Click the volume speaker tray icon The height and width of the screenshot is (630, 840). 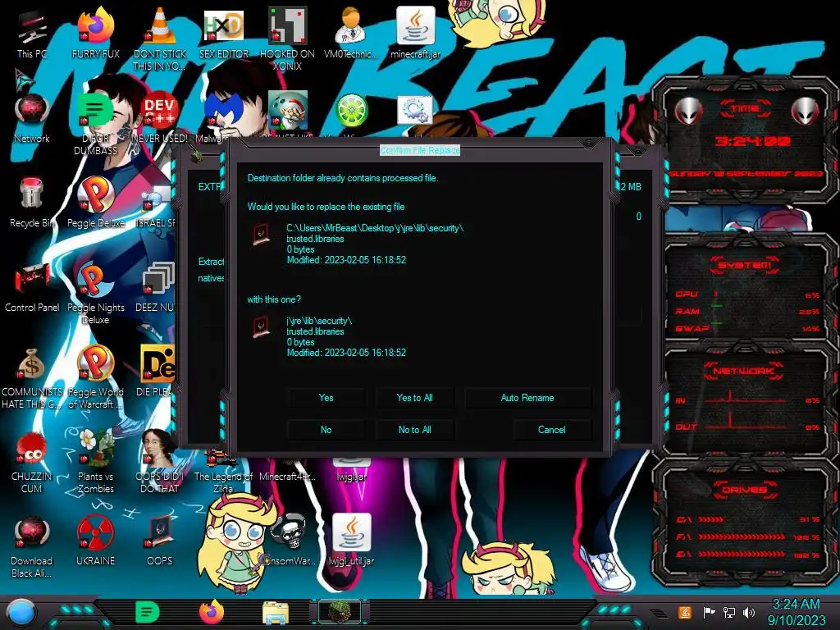click(x=749, y=612)
